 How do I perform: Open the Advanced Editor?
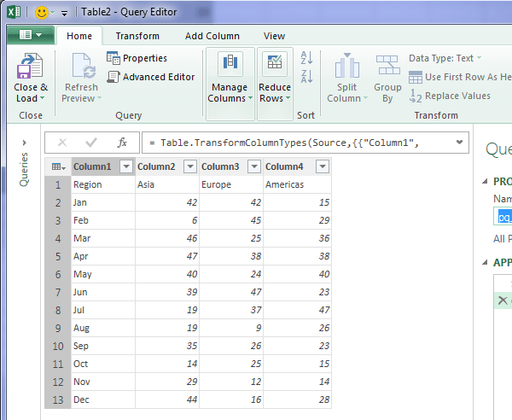click(x=151, y=77)
